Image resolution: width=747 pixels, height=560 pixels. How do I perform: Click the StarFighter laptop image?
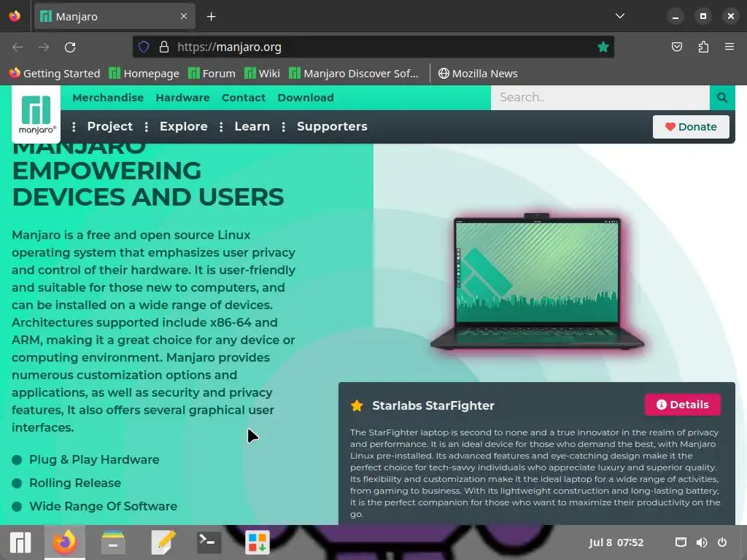pyautogui.click(x=537, y=281)
